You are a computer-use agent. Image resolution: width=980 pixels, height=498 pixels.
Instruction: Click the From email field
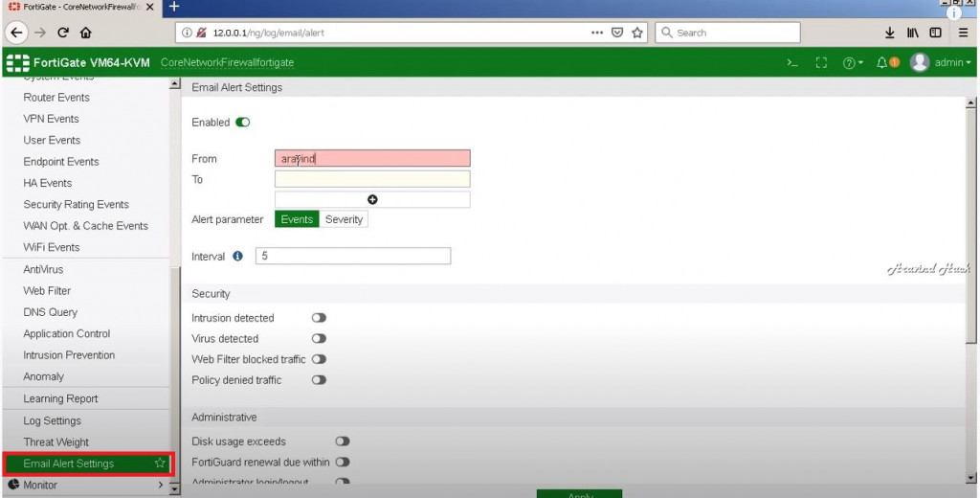(372, 158)
